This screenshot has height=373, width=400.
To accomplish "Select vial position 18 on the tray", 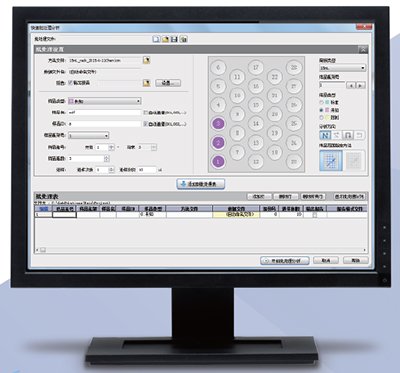I will click(x=275, y=153).
